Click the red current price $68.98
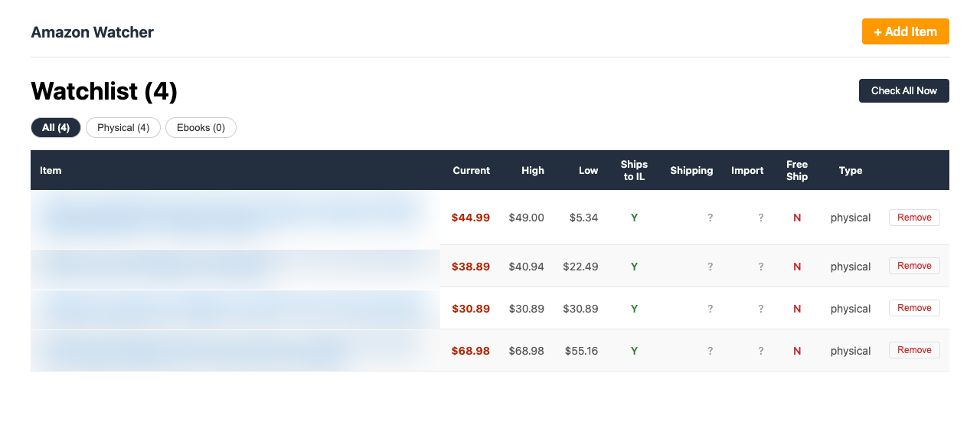The width and height of the screenshot is (980, 442). (x=471, y=351)
